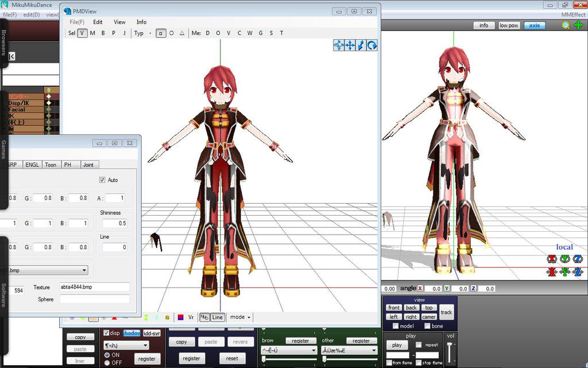Click the front view button
Viewport: 588px width, 368px height.
[x=394, y=308]
